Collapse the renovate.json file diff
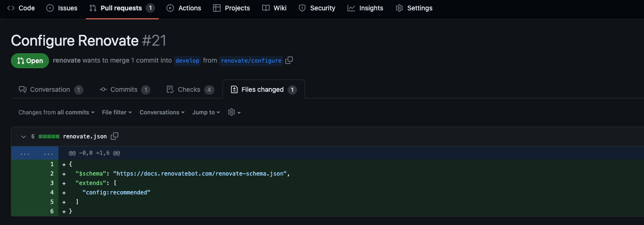 point(23,137)
